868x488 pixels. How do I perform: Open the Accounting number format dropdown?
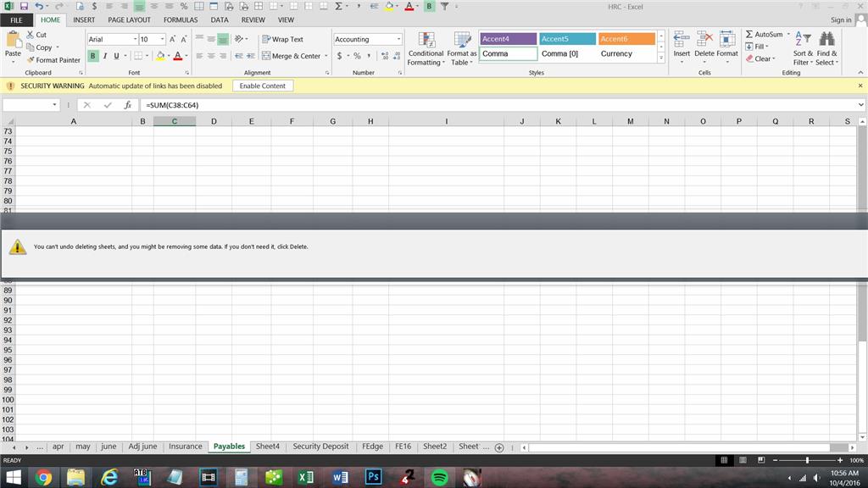tap(398, 39)
